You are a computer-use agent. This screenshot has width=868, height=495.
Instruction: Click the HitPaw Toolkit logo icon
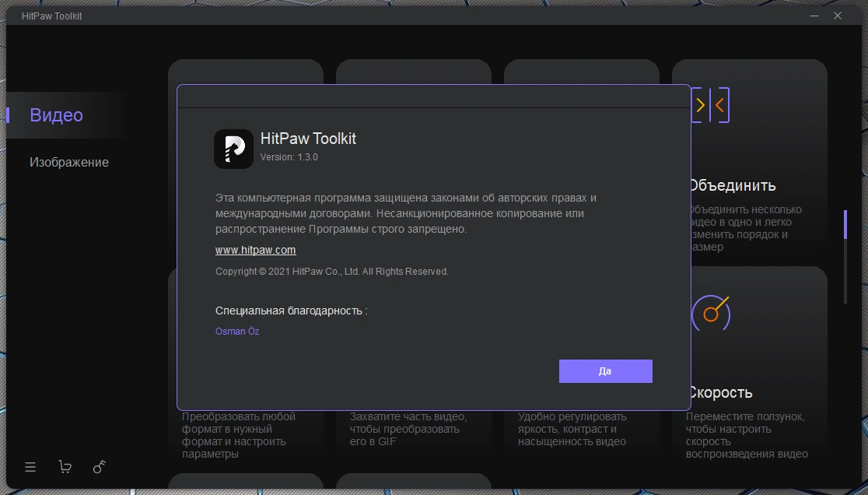[x=233, y=149]
